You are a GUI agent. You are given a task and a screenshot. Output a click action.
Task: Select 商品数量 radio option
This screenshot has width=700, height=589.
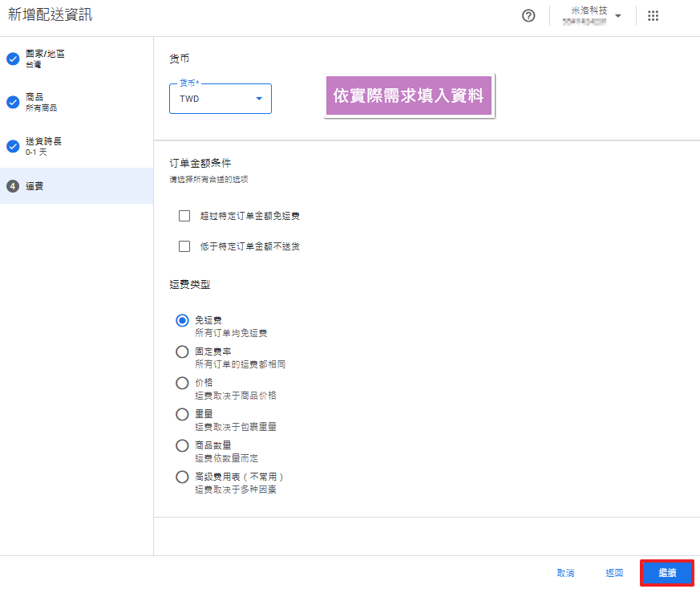click(x=182, y=445)
